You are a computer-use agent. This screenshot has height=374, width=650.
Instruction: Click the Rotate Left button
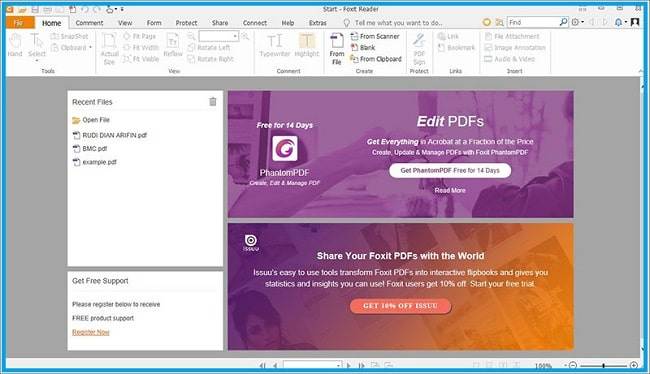pyautogui.click(x=209, y=48)
